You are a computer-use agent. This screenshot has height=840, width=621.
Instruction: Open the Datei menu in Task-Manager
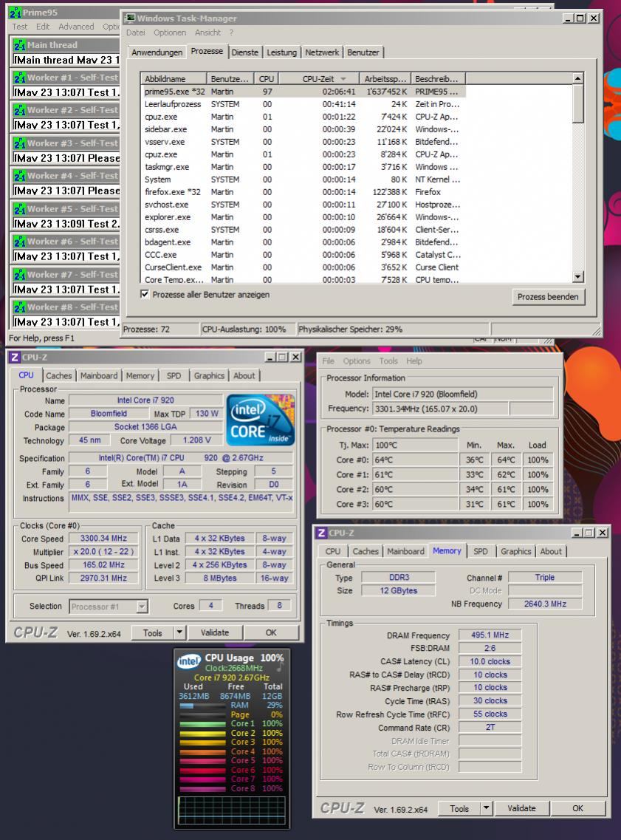pyautogui.click(x=135, y=33)
